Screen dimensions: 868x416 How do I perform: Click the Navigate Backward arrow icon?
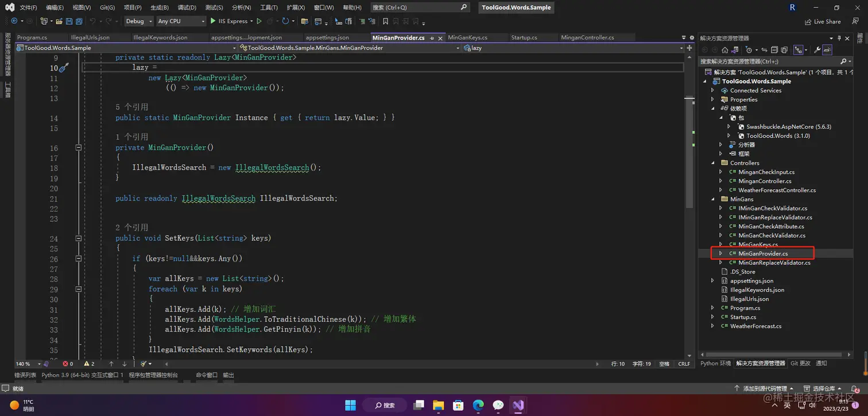pos(14,21)
